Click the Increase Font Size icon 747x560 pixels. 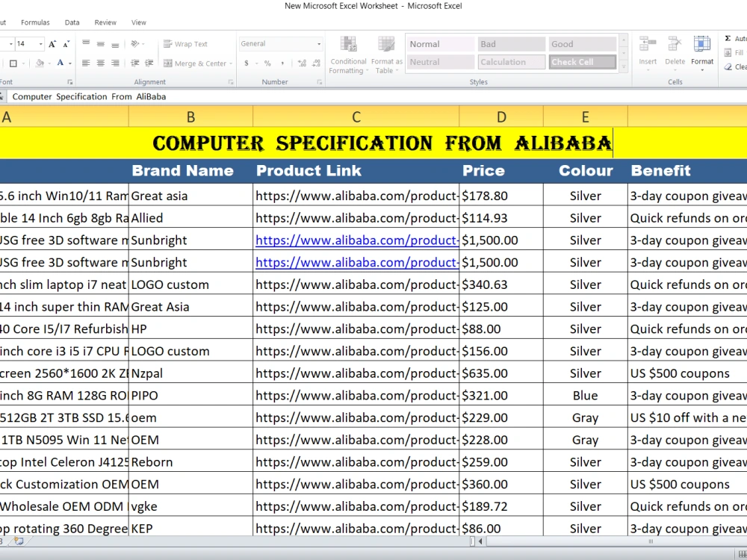52,44
